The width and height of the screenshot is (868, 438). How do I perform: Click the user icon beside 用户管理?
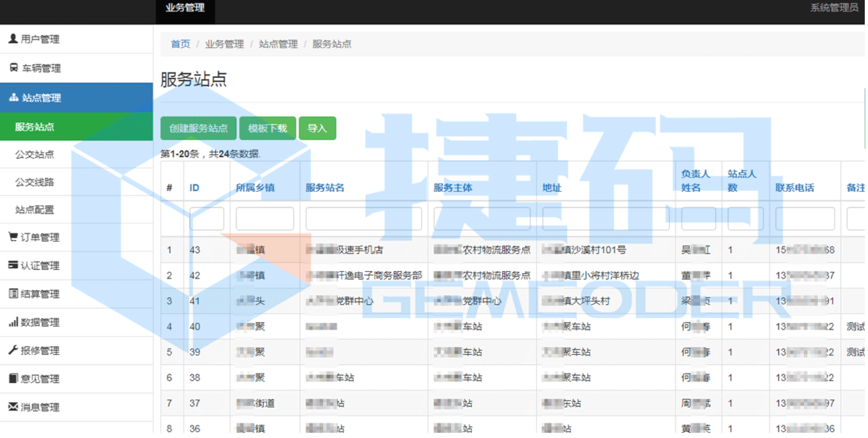click(x=13, y=39)
